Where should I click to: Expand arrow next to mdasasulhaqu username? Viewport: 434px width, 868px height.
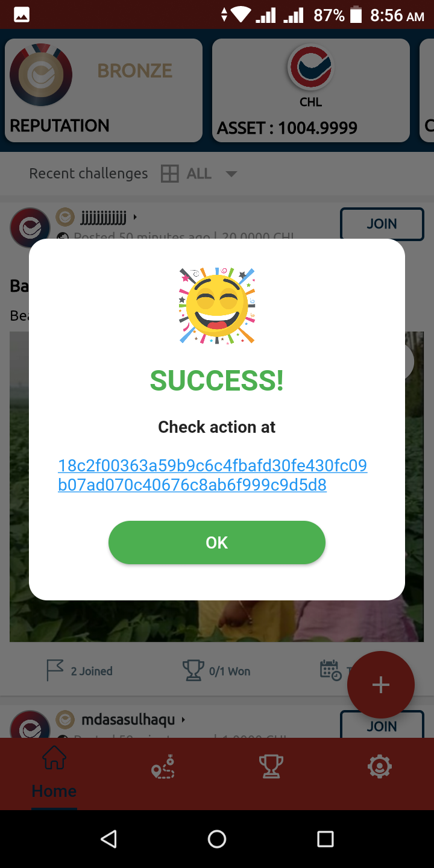183,719
